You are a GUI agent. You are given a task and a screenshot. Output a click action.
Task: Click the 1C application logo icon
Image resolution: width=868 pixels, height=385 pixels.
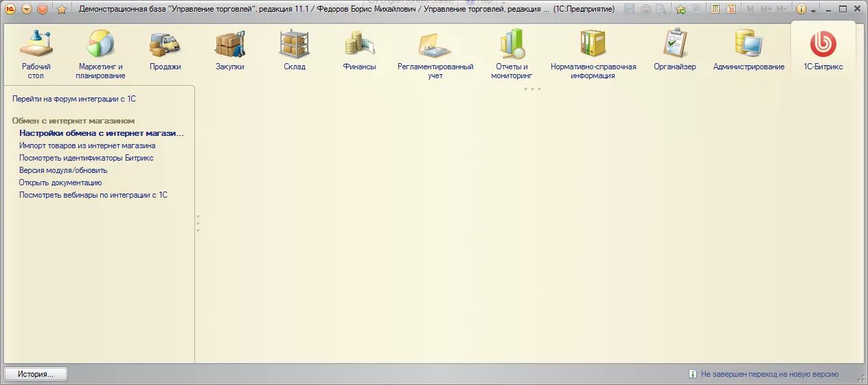(x=10, y=9)
